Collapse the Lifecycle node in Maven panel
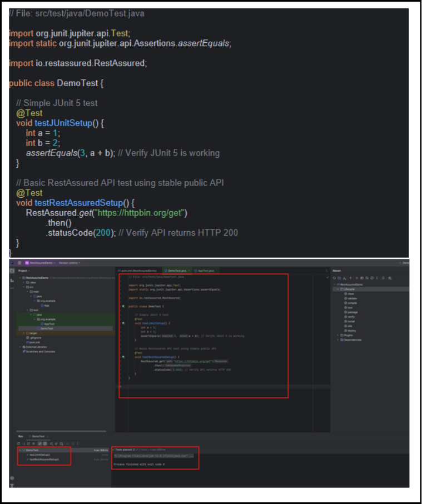The image size is (422, 504). (337, 289)
